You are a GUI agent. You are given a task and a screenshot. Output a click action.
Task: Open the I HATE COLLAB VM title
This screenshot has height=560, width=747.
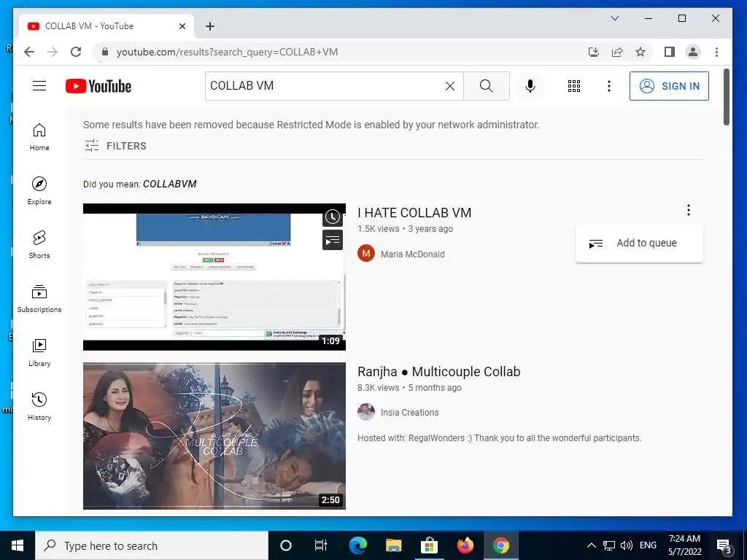click(414, 213)
